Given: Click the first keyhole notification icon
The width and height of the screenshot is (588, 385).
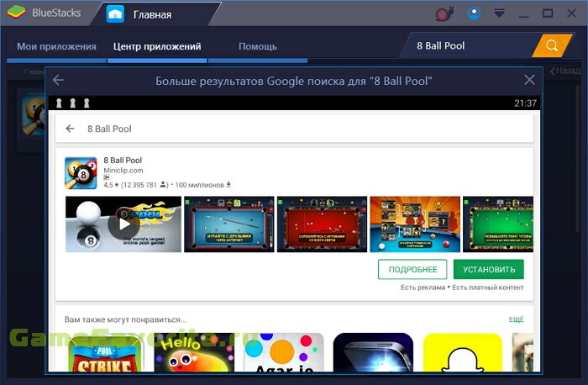Looking at the screenshot, I should tap(59, 103).
